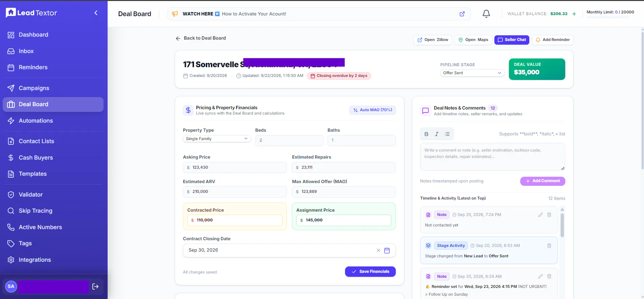Viewport: 644px width, 299px height.
Task: Click Save Financials button
Action: (x=370, y=271)
